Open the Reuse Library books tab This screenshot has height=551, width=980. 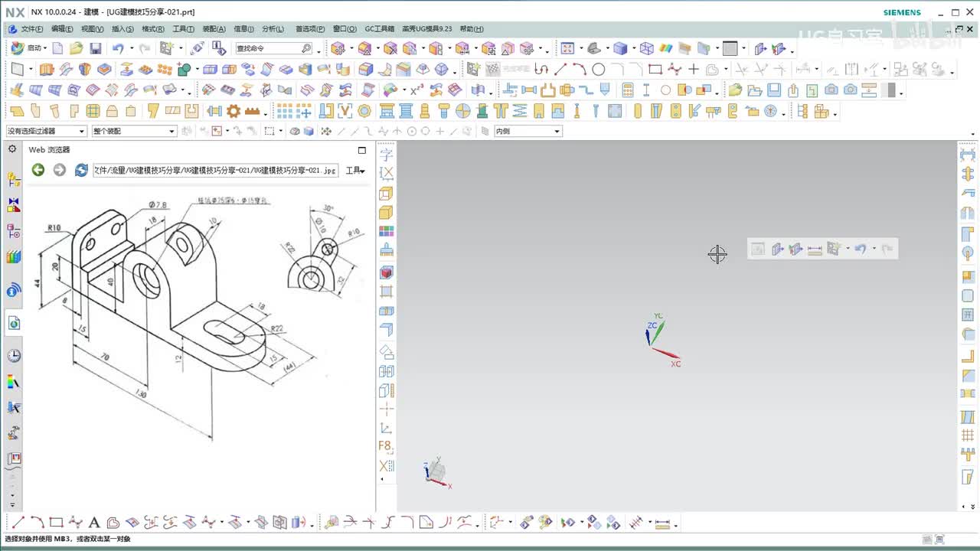point(14,256)
